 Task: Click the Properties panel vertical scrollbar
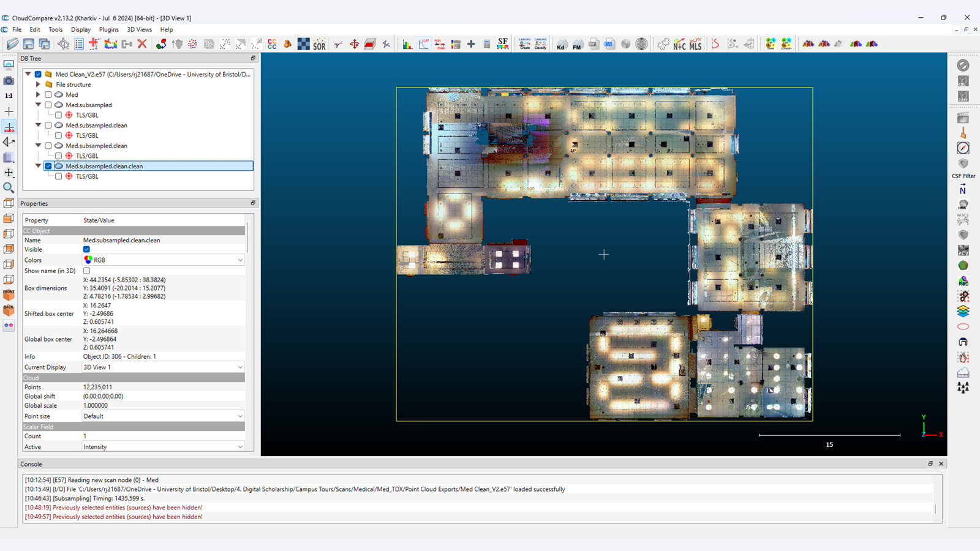click(247, 238)
